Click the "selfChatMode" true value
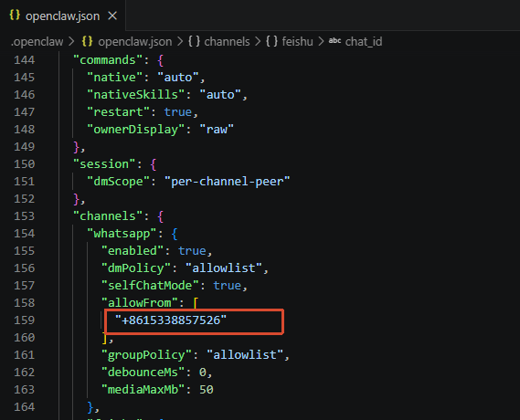This screenshot has width=520, height=420. (227, 286)
